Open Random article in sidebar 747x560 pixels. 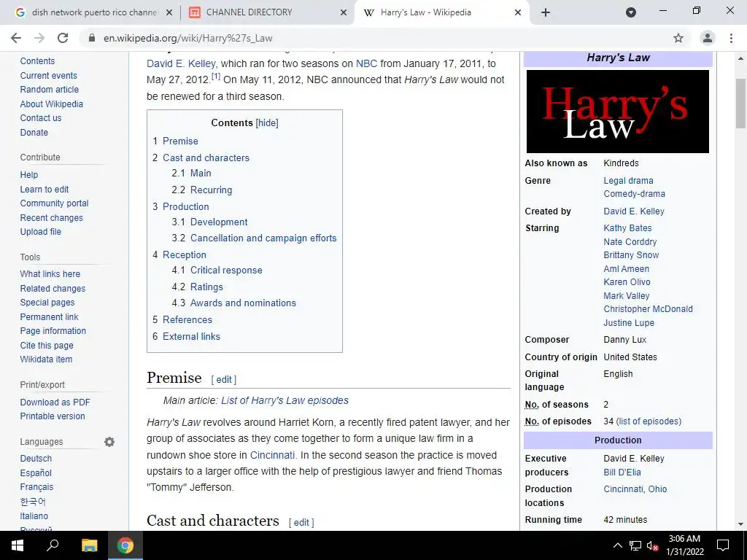(49, 90)
